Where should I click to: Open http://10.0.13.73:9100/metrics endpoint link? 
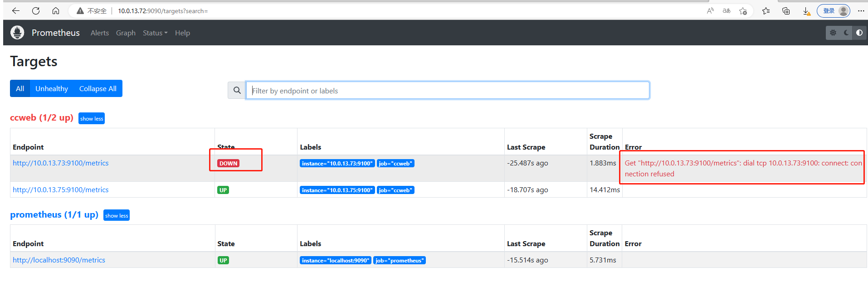(61, 163)
